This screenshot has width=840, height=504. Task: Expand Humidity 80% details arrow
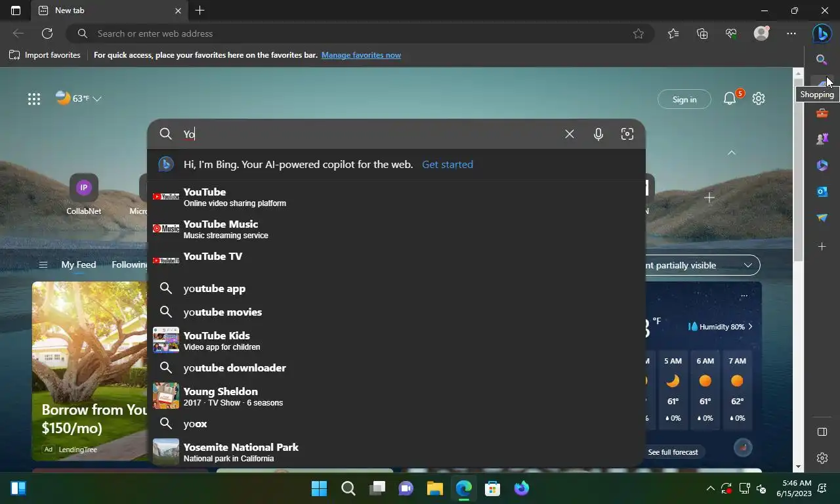[x=750, y=326]
